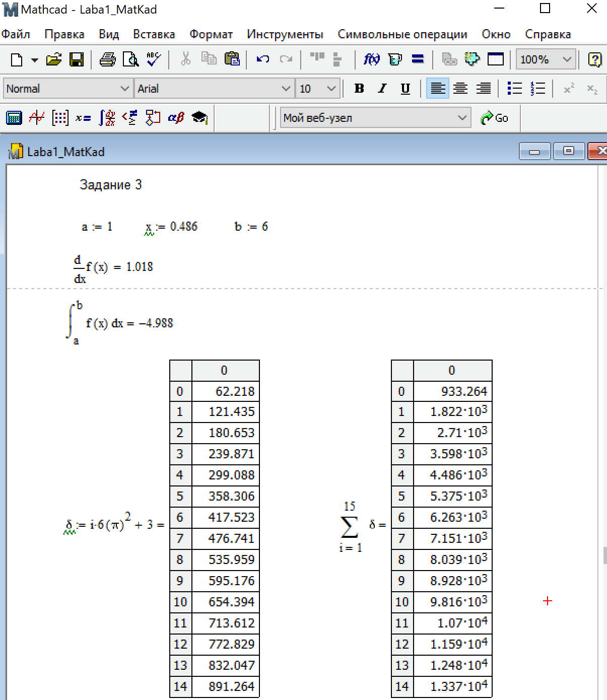
Task: Open the Graph toolbar icon
Action: click(x=37, y=118)
